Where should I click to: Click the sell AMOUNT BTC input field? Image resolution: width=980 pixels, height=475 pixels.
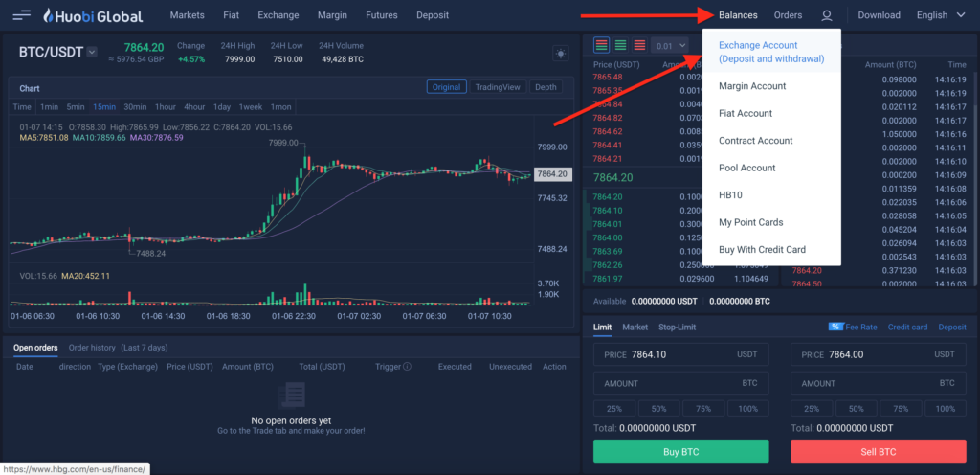879,382
